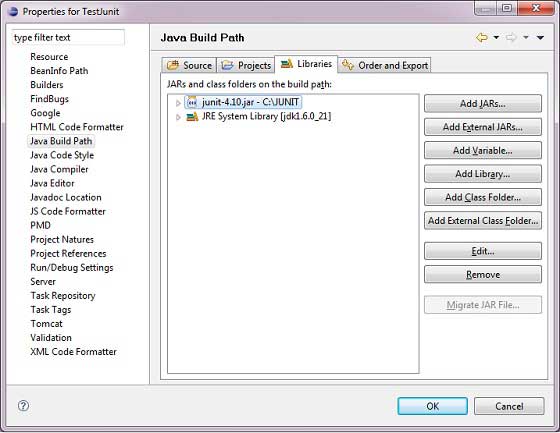Open the view menu dropdown triangle
The width and height of the screenshot is (560, 433).
540,37
